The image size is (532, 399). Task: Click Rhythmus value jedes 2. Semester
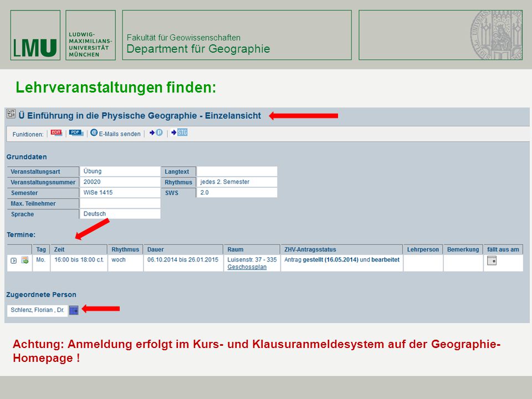[x=224, y=182]
